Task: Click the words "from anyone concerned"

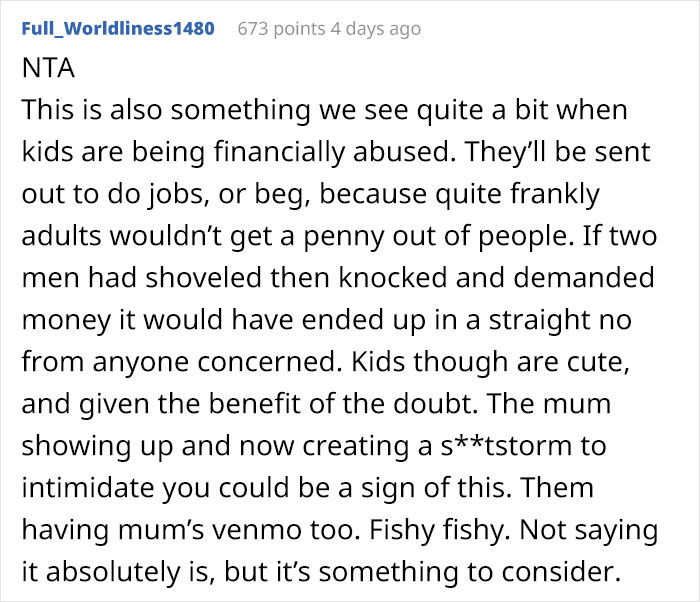Action: click(178, 361)
